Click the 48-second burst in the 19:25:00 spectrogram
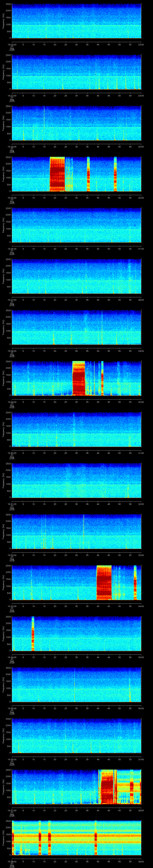 point(115,174)
